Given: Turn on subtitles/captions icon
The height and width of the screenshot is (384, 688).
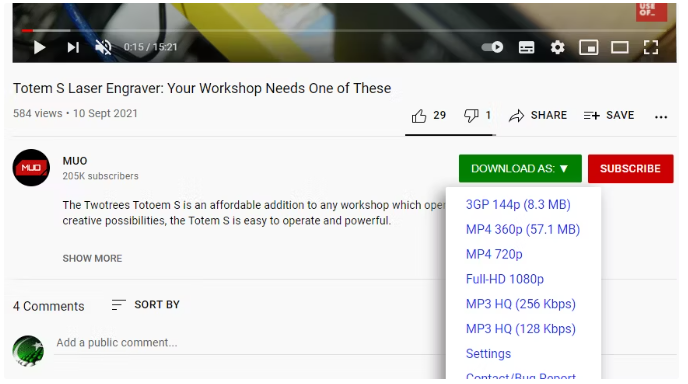Looking at the screenshot, I should pos(527,47).
